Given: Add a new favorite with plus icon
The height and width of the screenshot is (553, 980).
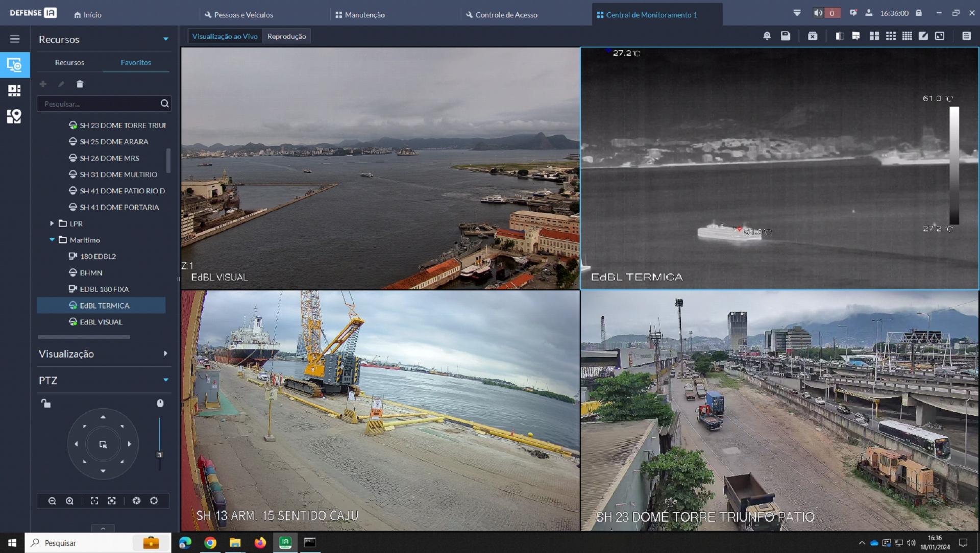Looking at the screenshot, I should (43, 84).
